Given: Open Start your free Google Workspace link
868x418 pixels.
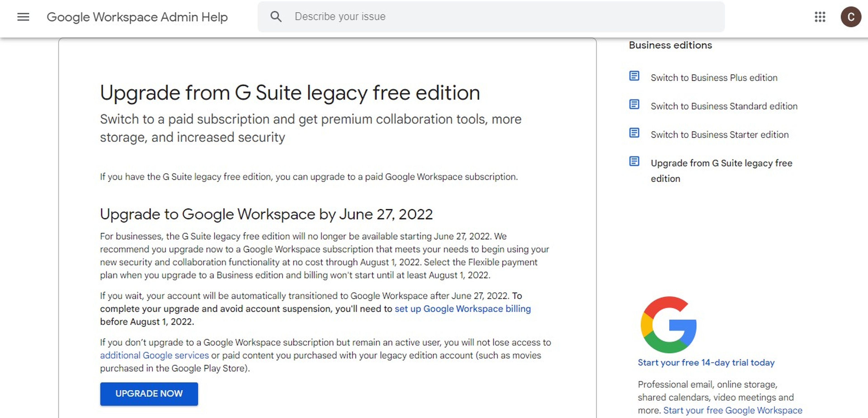Looking at the screenshot, I should coord(733,410).
